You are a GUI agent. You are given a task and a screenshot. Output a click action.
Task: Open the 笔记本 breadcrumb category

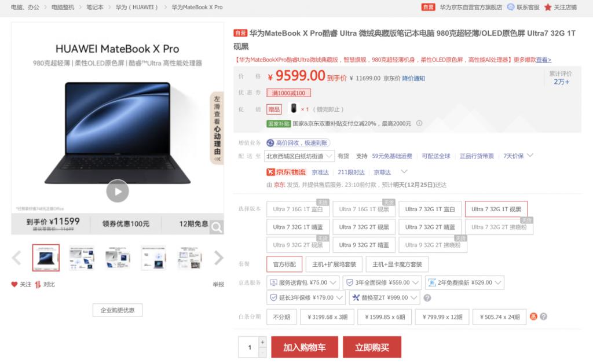pos(94,7)
